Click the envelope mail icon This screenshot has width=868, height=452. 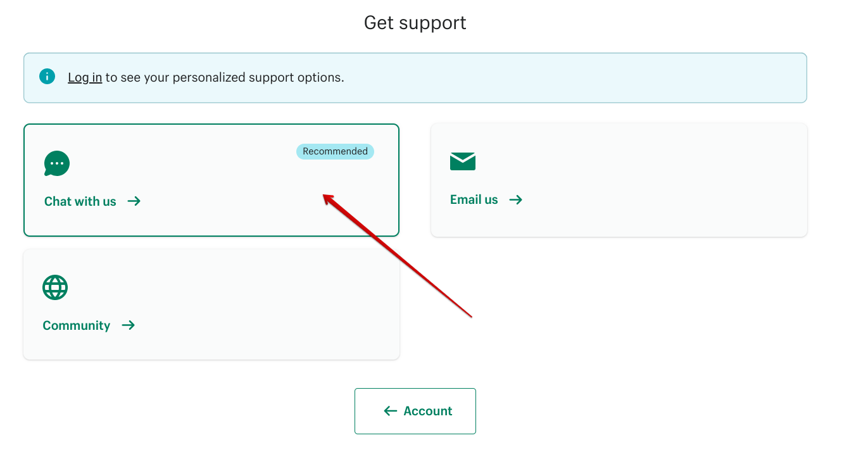pos(463,161)
